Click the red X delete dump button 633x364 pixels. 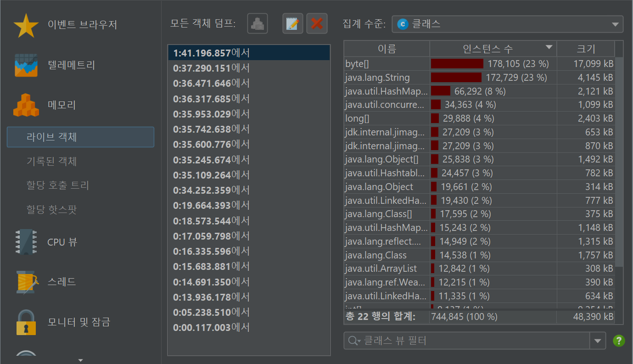(x=317, y=23)
